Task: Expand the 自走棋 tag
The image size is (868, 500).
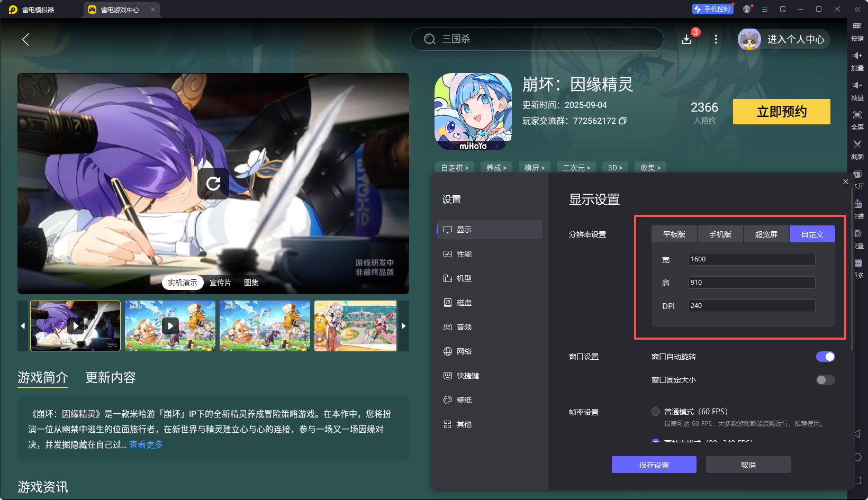Action: pos(455,168)
